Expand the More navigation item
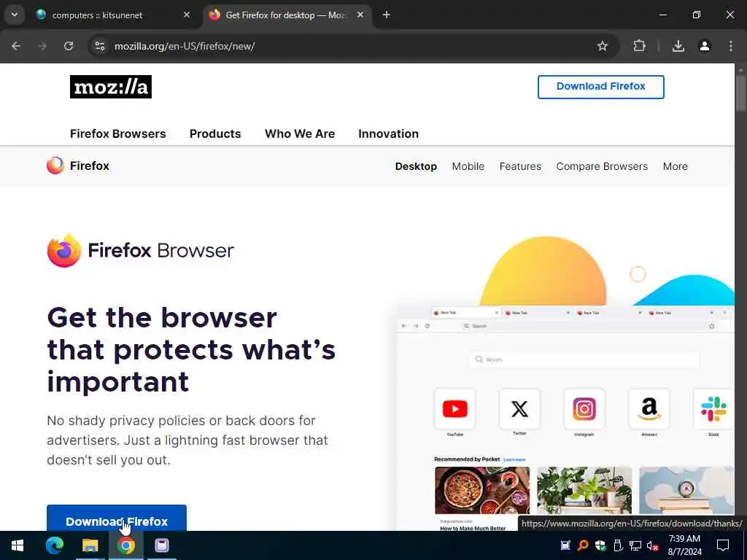Image resolution: width=747 pixels, height=560 pixels. pyautogui.click(x=675, y=166)
